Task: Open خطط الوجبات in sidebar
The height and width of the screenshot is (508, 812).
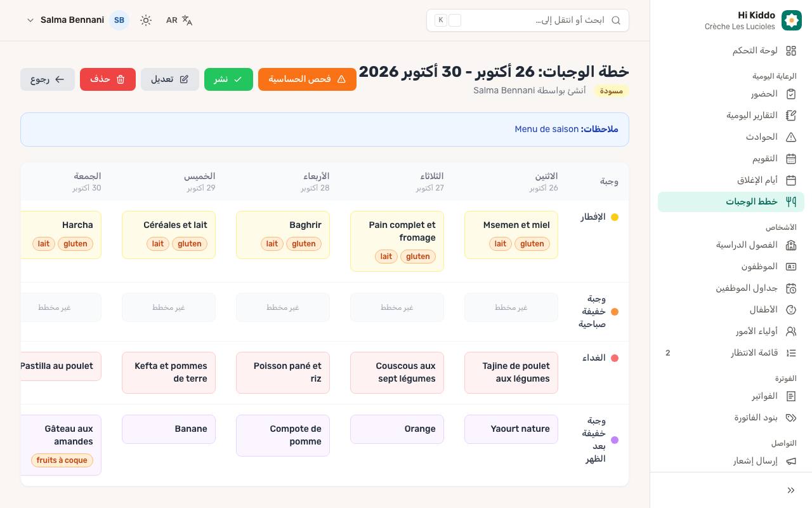Action: [731, 202]
